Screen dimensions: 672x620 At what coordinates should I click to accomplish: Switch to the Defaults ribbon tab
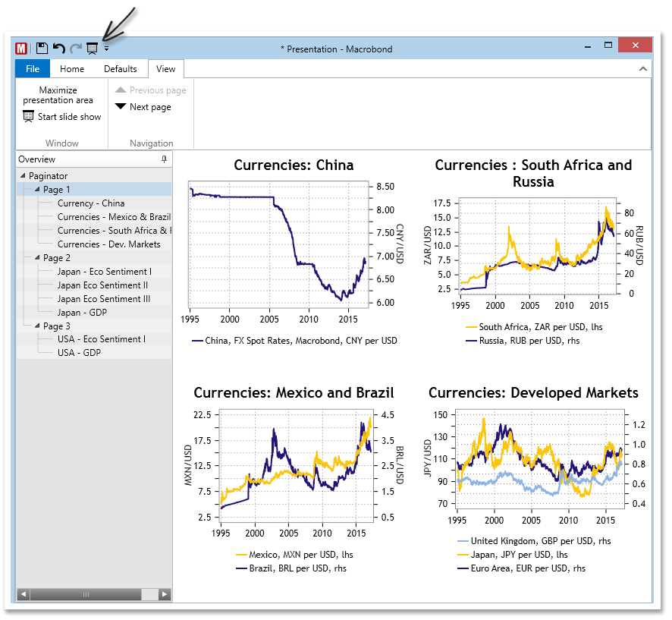tap(121, 69)
